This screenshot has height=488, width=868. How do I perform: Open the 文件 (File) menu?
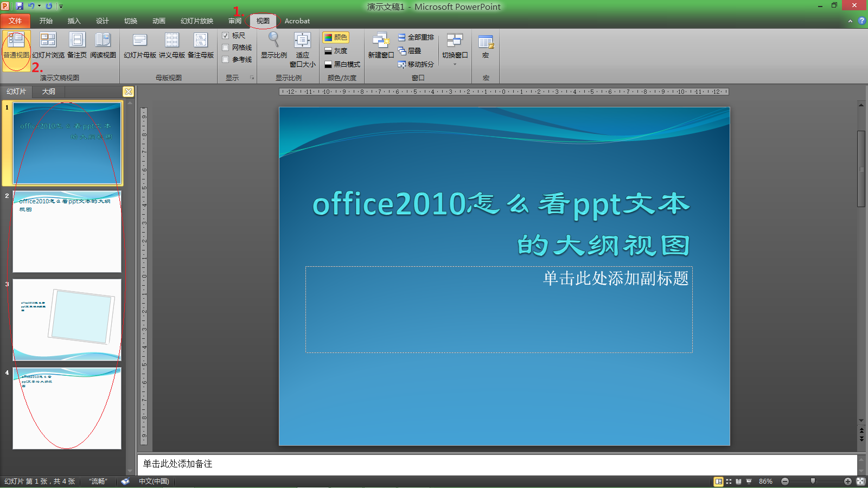tap(15, 21)
